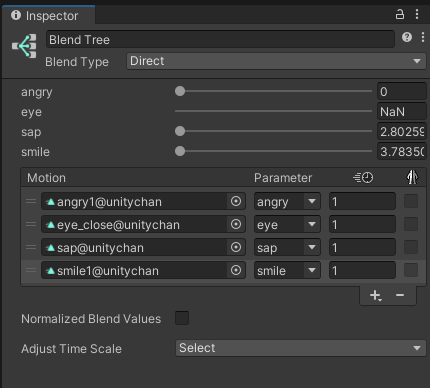
Task: Pick motion for angry1@unitychan field
Action: pos(236,201)
